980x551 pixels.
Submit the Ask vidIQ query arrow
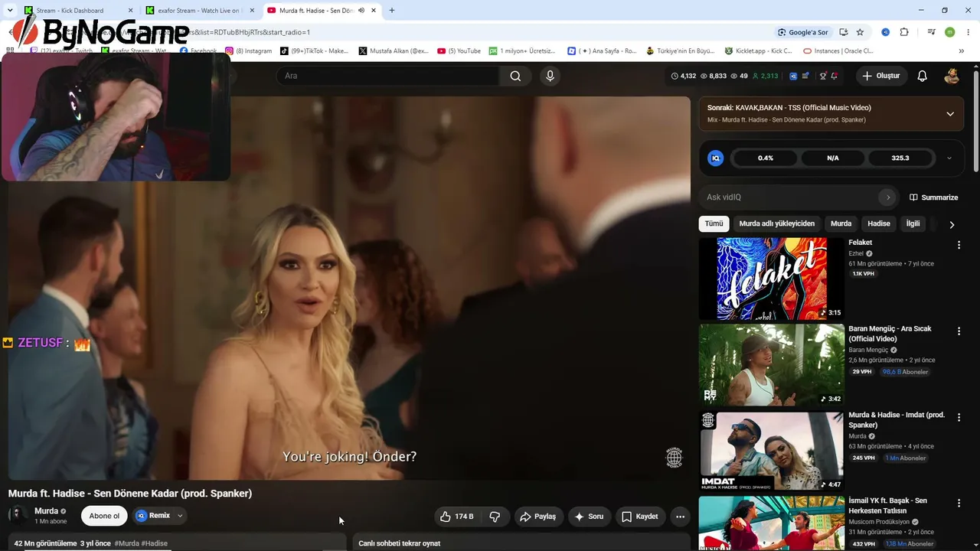pyautogui.click(x=888, y=197)
